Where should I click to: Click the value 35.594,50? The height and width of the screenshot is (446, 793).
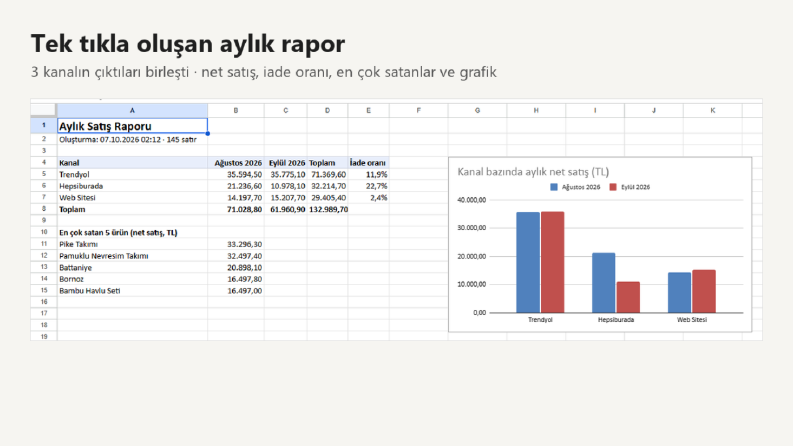236,174
